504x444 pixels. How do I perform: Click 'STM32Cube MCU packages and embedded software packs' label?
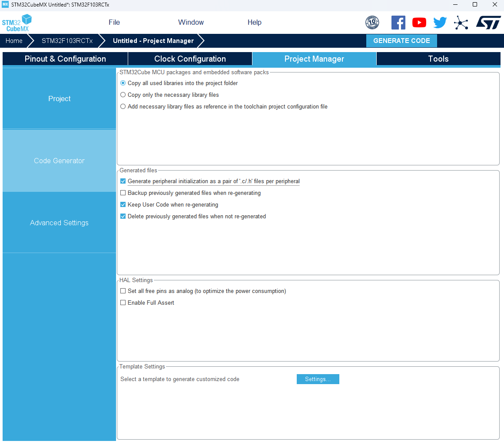[194, 72]
